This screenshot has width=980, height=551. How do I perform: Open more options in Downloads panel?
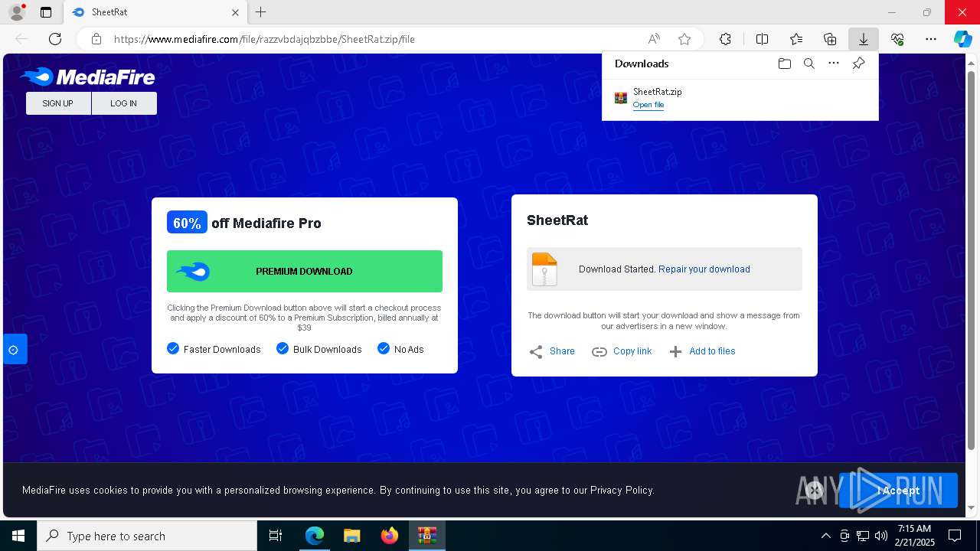(834, 64)
